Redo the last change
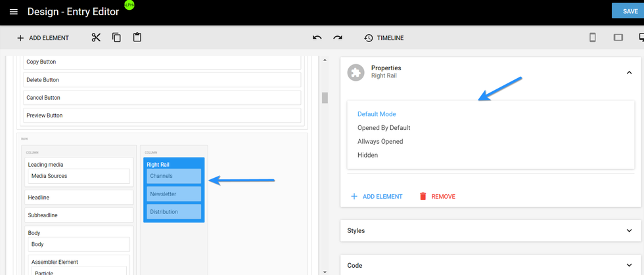Image resolution: width=644 pixels, height=275 pixels. tap(338, 38)
